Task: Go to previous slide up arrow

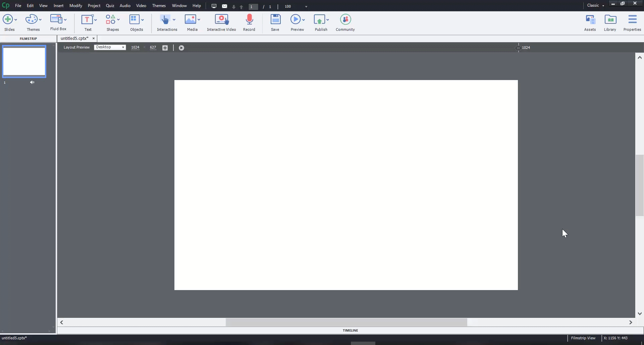Action: coord(241,7)
